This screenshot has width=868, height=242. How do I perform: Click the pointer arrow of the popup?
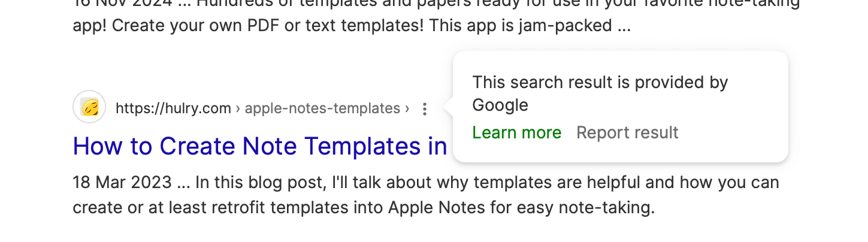pyautogui.click(x=447, y=108)
